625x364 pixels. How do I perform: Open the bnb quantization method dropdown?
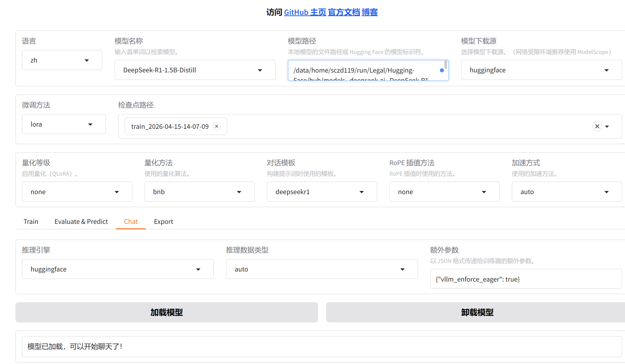click(x=199, y=192)
